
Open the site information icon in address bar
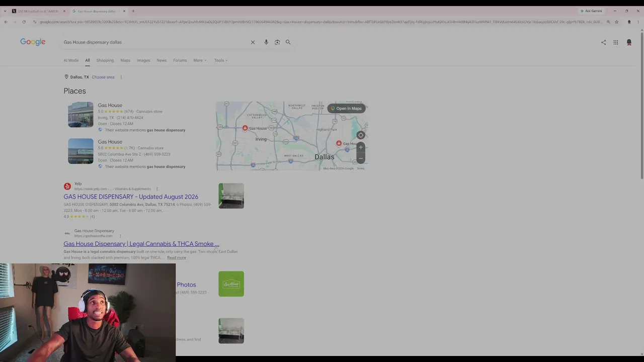(34, 22)
